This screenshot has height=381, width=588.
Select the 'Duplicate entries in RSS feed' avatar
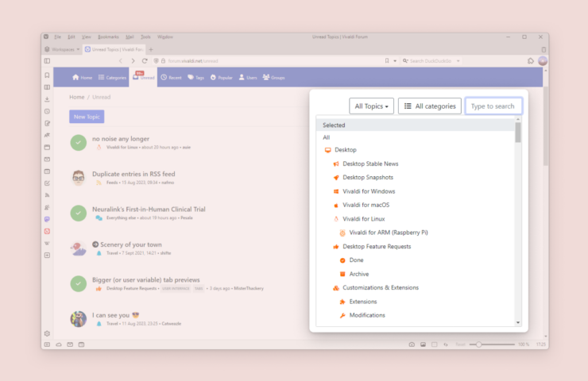tap(79, 178)
